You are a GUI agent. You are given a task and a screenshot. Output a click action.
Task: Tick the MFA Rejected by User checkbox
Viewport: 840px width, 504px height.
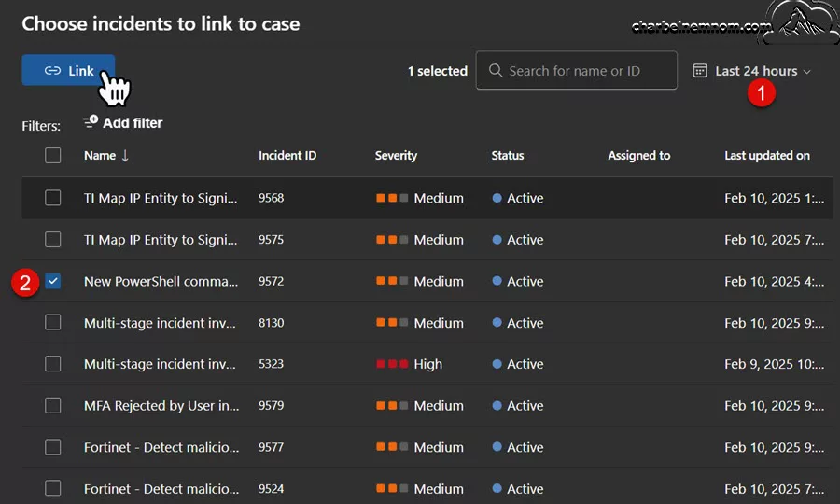[52, 405]
